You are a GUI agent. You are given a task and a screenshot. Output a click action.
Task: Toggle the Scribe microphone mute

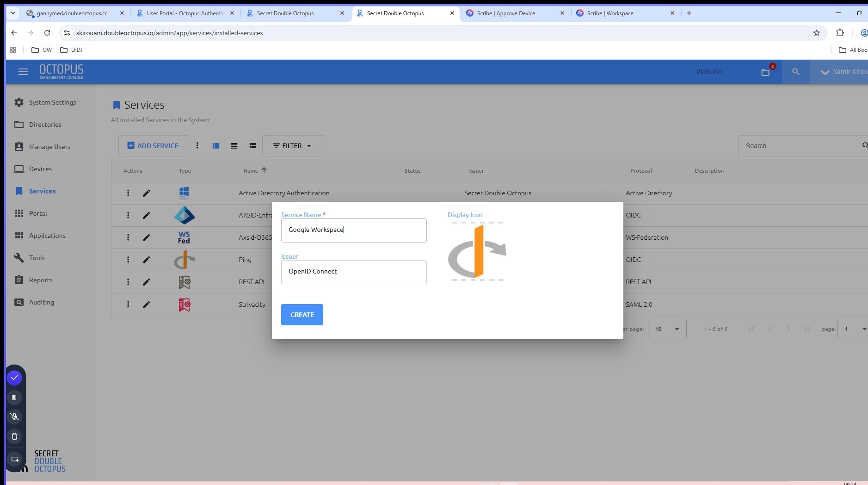pyautogui.click(x=14, y=417)
